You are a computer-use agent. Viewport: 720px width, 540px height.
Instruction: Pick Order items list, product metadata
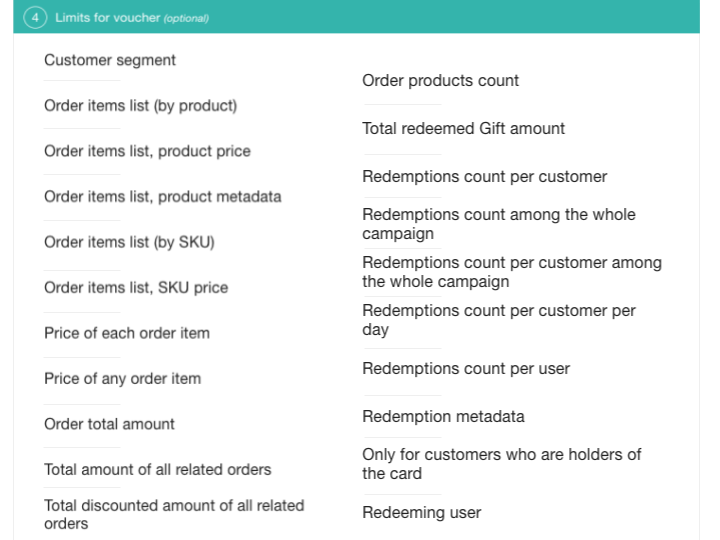(162, 196)
